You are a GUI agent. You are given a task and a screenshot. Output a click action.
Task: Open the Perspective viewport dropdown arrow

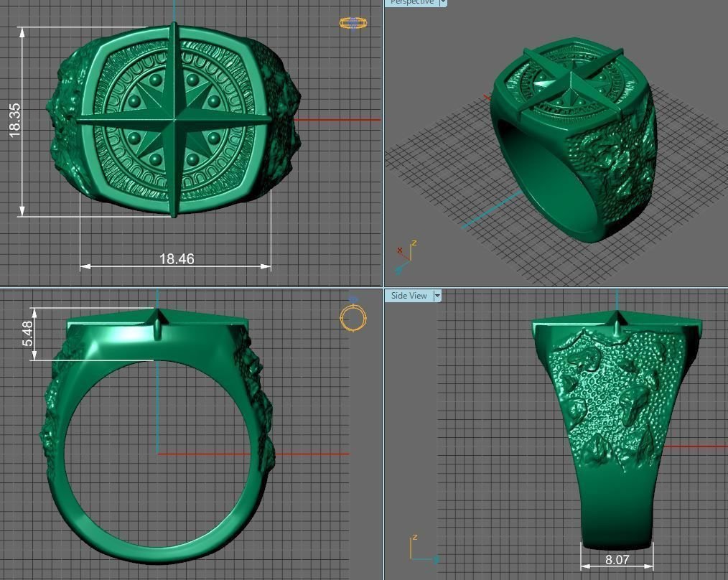point(442,2)
